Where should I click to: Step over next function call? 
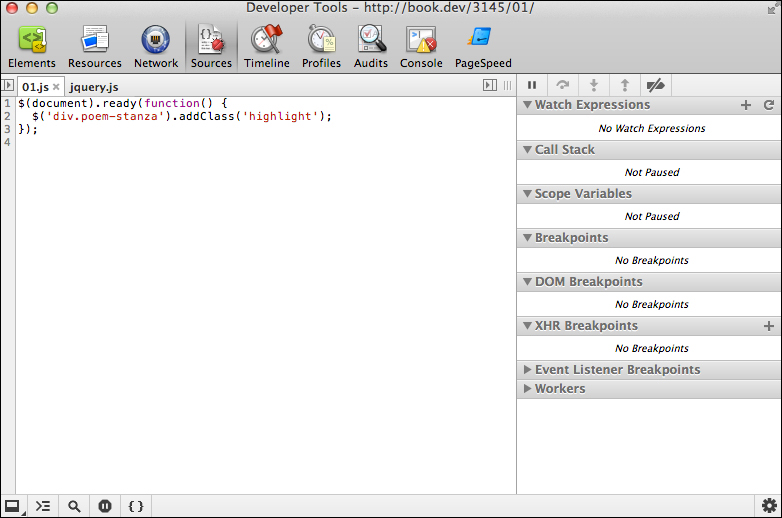[563, 85]
